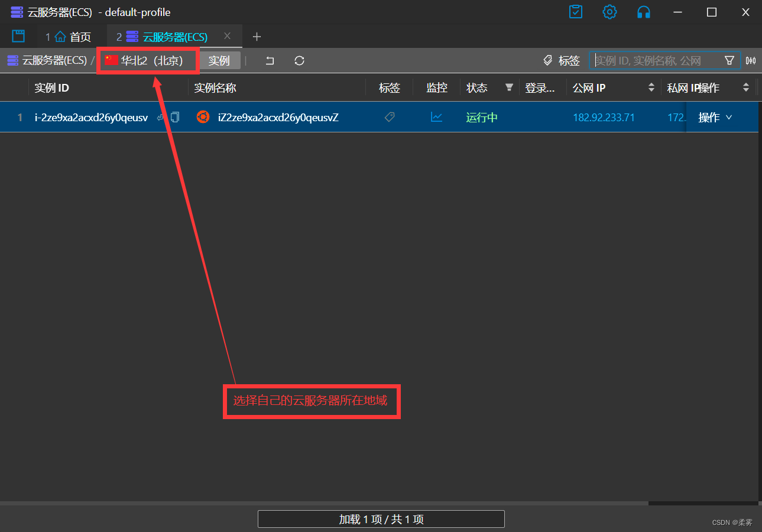
Task: Close the 云服务器(ECS) tab
Action: (227, 36)
